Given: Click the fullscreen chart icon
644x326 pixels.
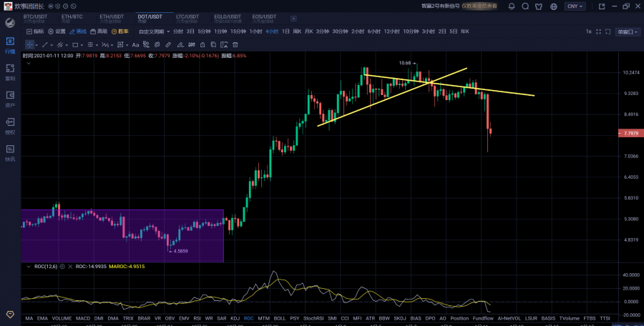Looking at the screenshot, I should click(598, 31).
